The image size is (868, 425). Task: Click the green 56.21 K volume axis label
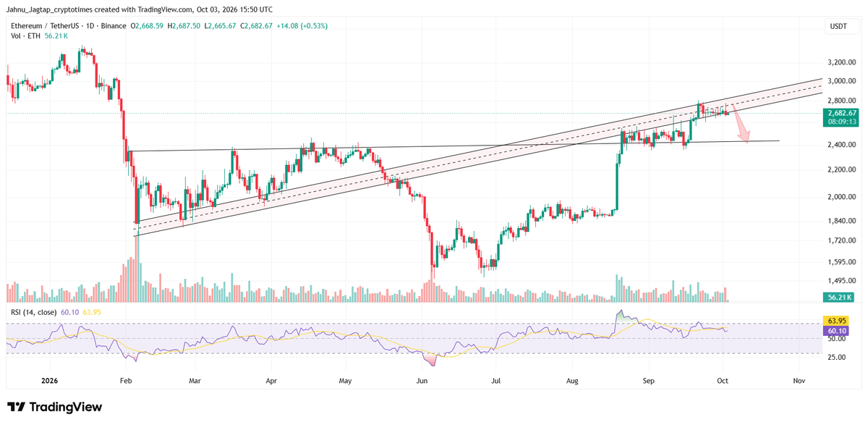[x=840, y=298]
